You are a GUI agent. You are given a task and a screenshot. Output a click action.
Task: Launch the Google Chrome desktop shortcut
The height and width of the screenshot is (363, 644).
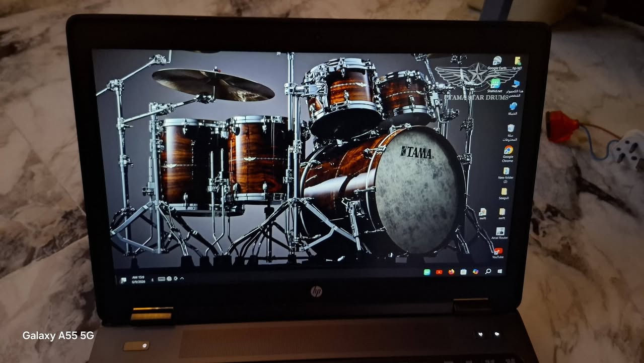point(508,154)
